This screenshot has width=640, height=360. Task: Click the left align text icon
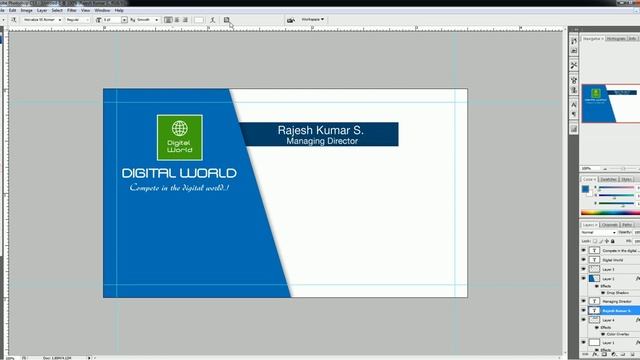coord(168,20)
